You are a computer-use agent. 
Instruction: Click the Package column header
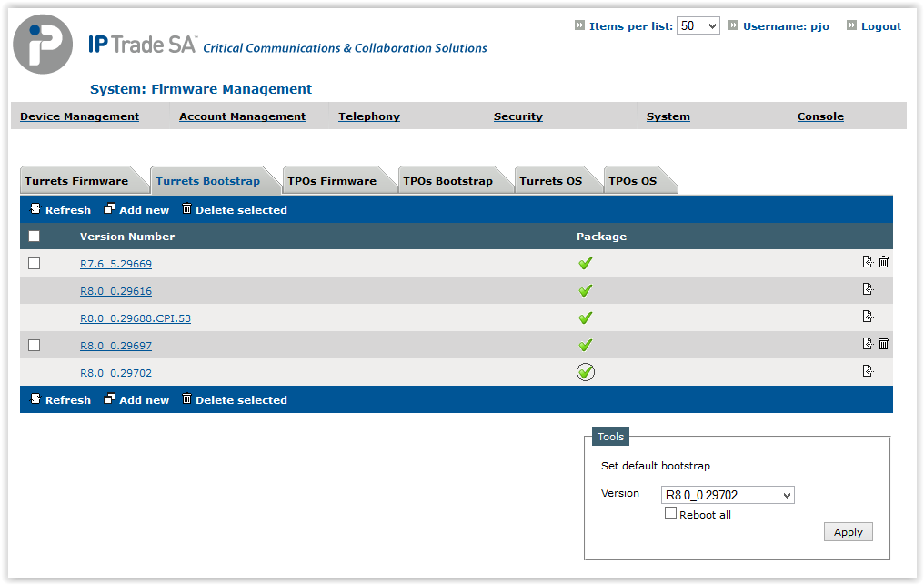(x=601, y=237)
